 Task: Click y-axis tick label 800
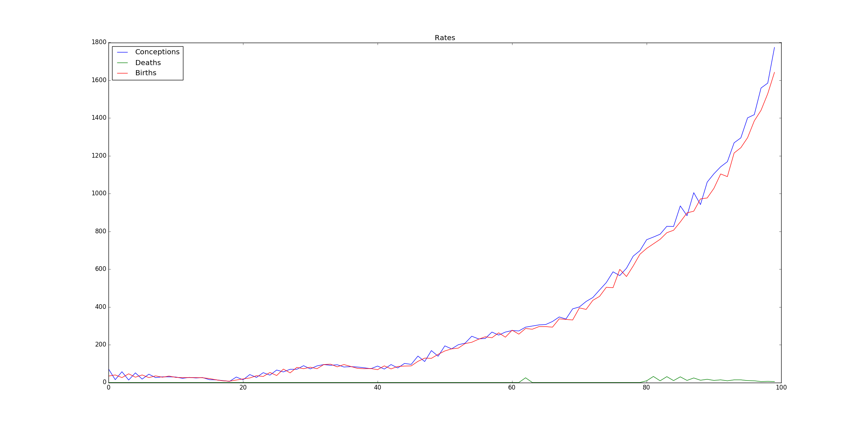[101, 231]
